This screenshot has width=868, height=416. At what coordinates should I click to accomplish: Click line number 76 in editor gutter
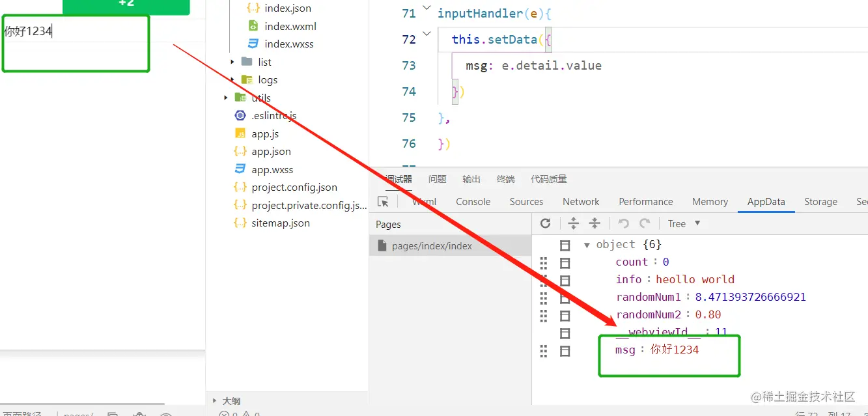click(x=409, y=143)
